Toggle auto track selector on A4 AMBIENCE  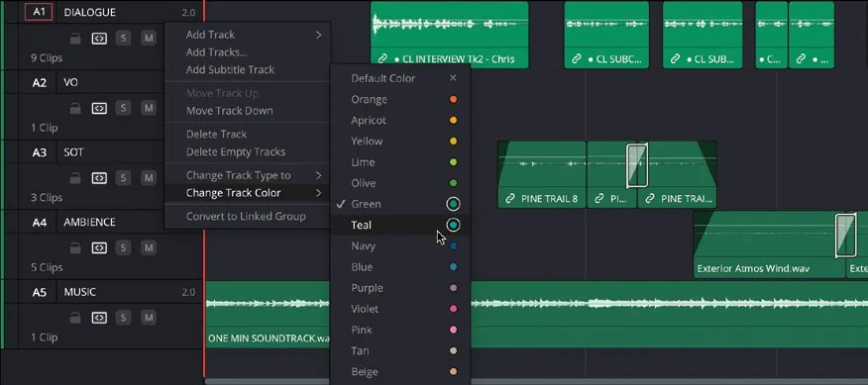(99, 247)
